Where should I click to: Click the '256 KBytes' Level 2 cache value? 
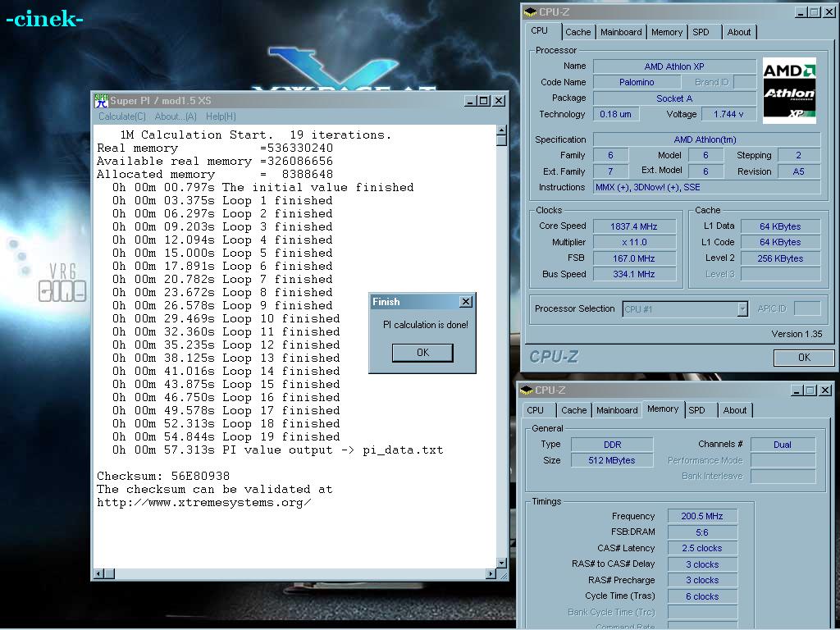coord(780,258)
